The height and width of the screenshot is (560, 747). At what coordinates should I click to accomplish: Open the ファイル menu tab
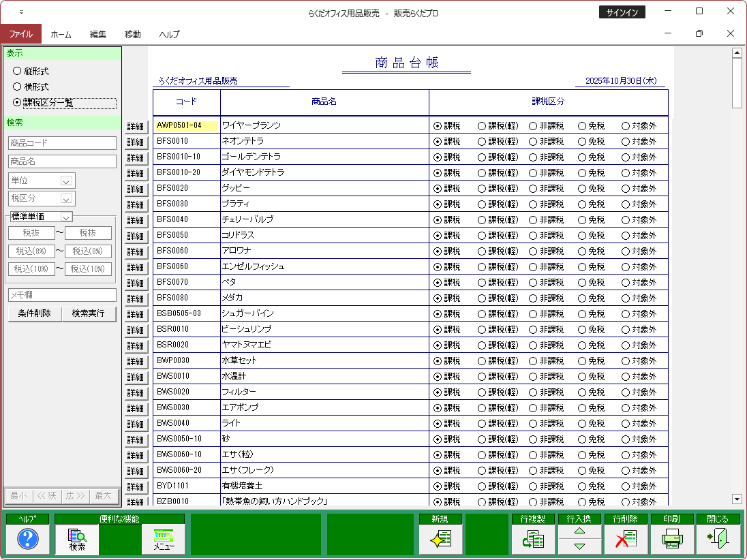tap(20, 34)
